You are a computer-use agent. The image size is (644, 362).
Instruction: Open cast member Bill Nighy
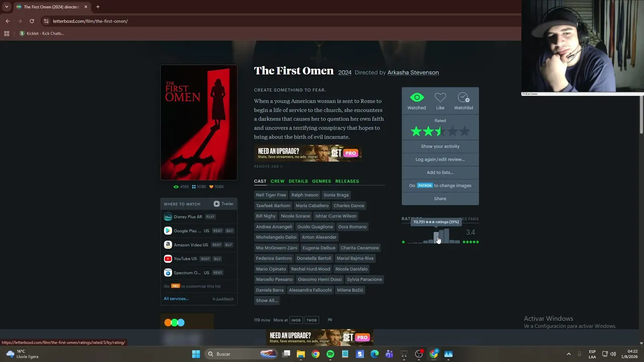click(266, 216)
